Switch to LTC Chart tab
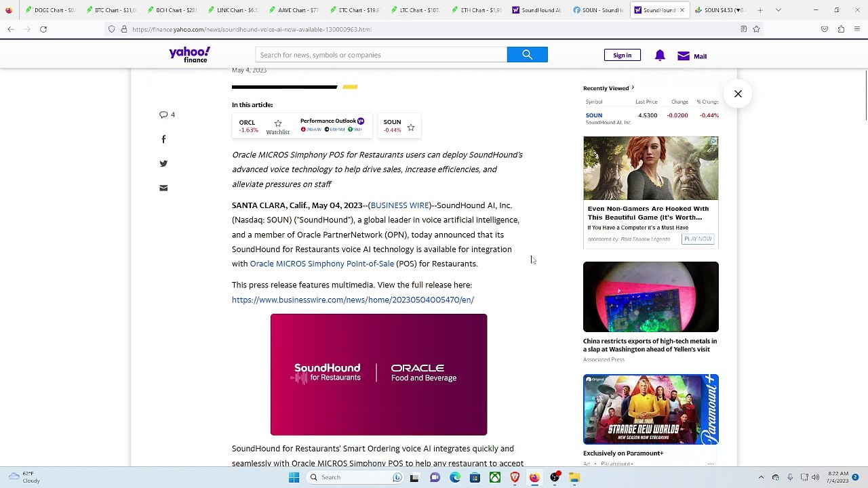The image size is (868, 488). tap(416, 10)
